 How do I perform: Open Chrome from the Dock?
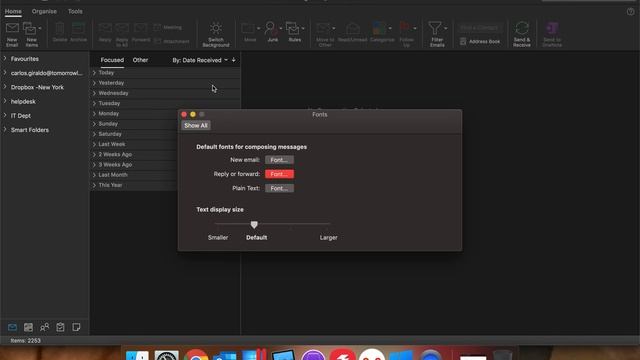[196, 355]
